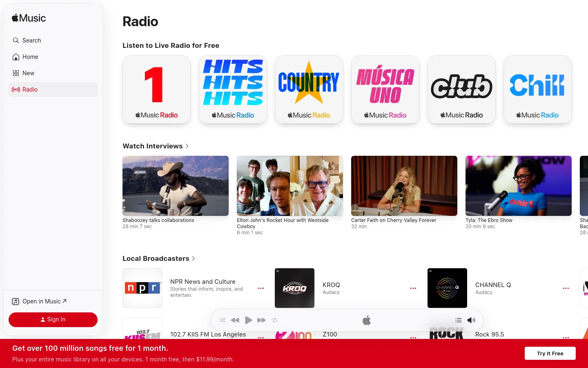
Task: Play Apple Music 1 radio station
Action: 156,89
